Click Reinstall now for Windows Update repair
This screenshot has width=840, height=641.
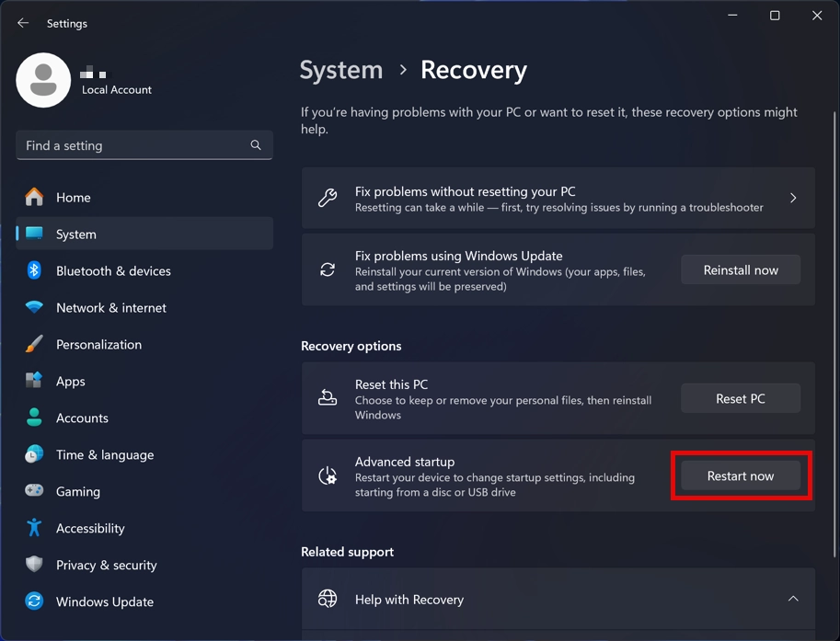(x=741, y=269)
